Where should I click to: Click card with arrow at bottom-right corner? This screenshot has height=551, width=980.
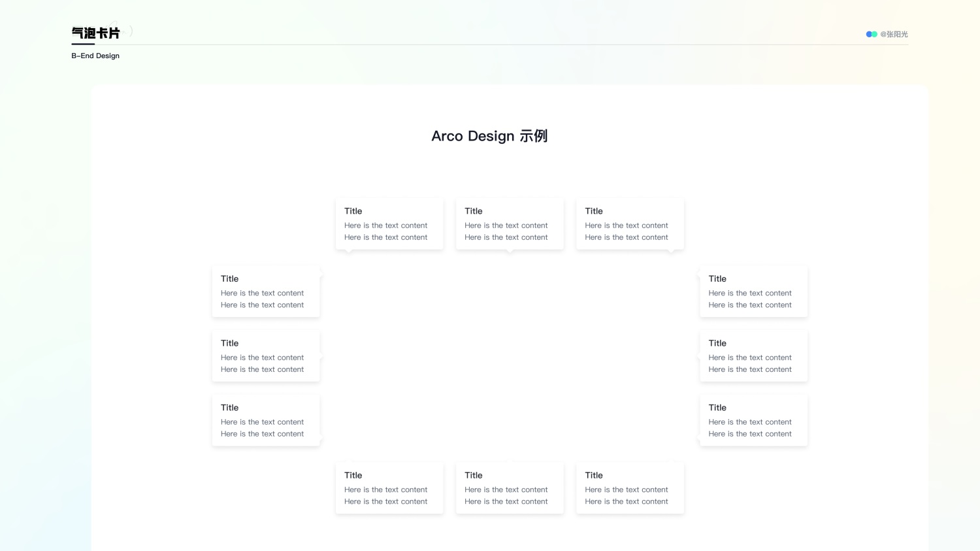[x=630, y=224]
